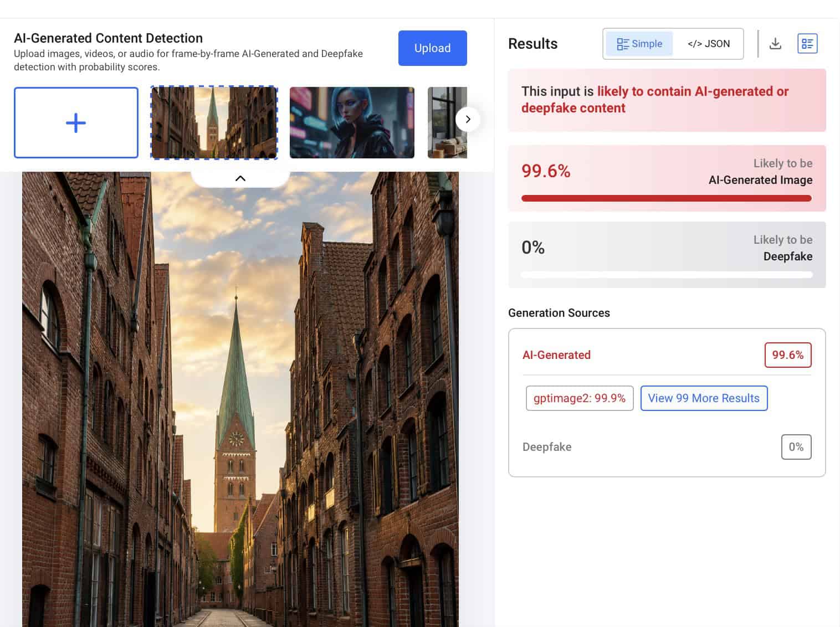Select the partially visible interior room thumbnail
This screenshot has height=627, width=840.
pyautogui.click(x=447, y=122)
